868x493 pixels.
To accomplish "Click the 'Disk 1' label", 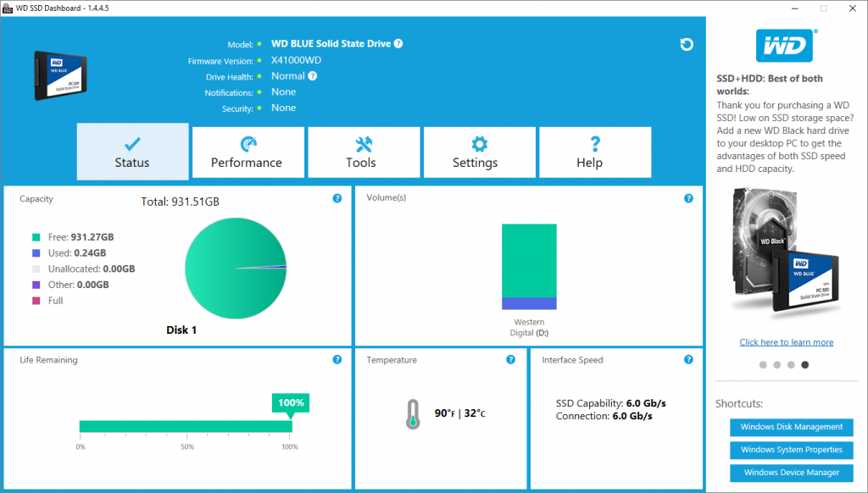I will point(181,330).
